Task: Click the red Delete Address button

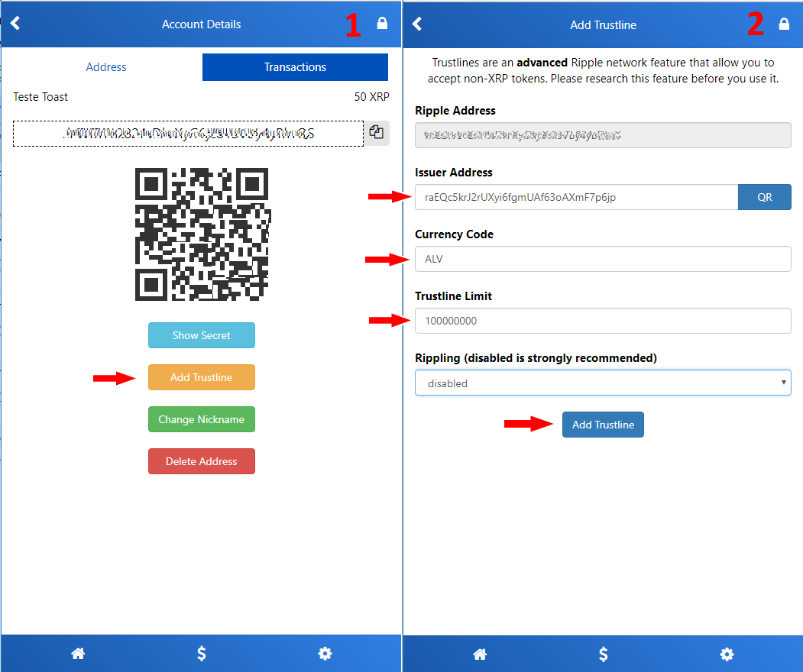Action: [x=201, y=461]
